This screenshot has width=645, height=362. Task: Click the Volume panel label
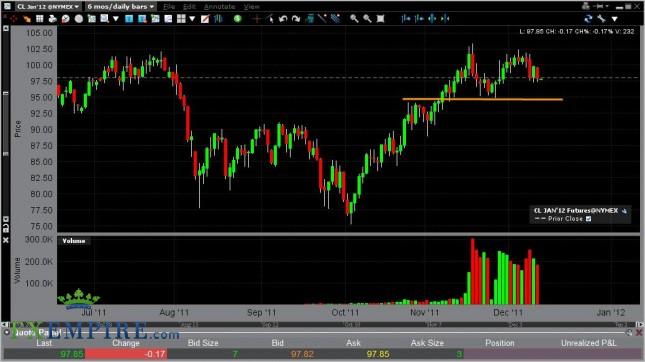tap(74, 241)
